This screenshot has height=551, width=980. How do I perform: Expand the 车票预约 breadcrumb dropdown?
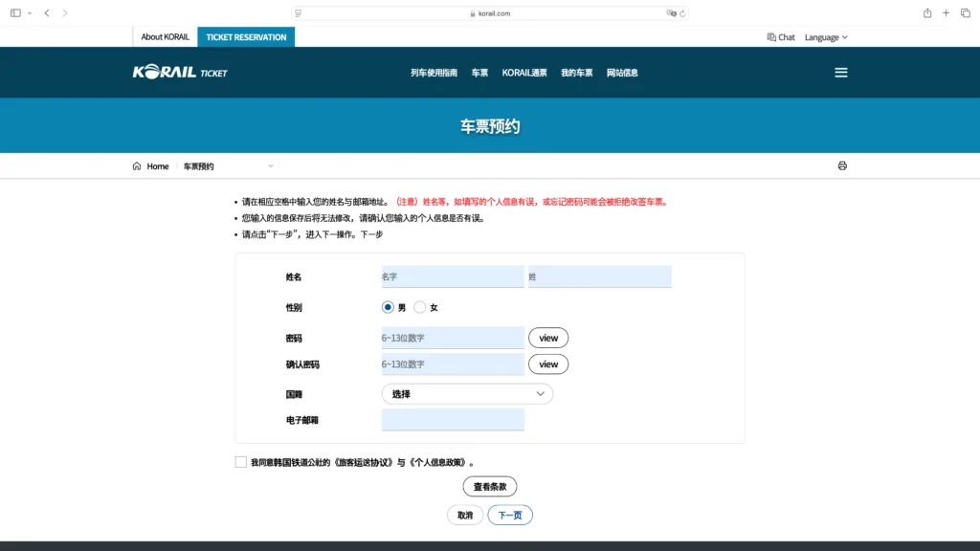(x=228, y=166)
